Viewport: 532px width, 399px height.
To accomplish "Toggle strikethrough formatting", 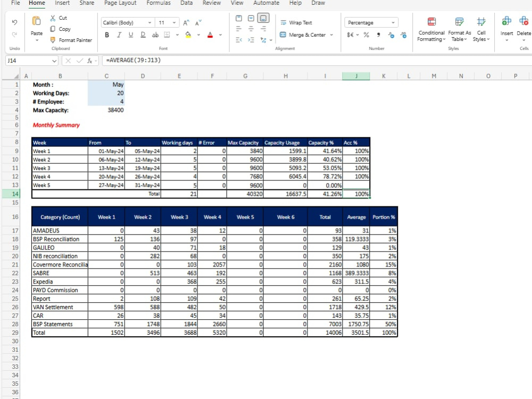I will point(155,35).
